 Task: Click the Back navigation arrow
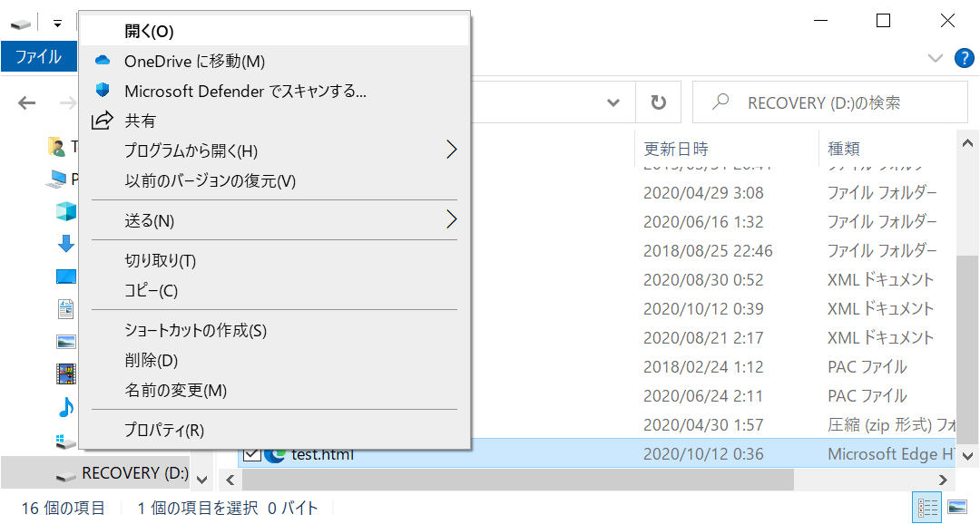tap(27, 102)
